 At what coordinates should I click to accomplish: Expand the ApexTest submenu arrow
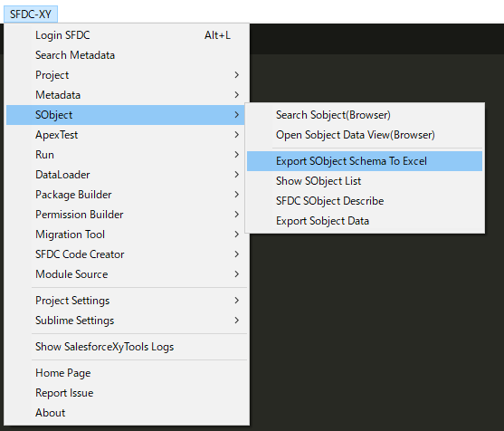click(236, 135)
